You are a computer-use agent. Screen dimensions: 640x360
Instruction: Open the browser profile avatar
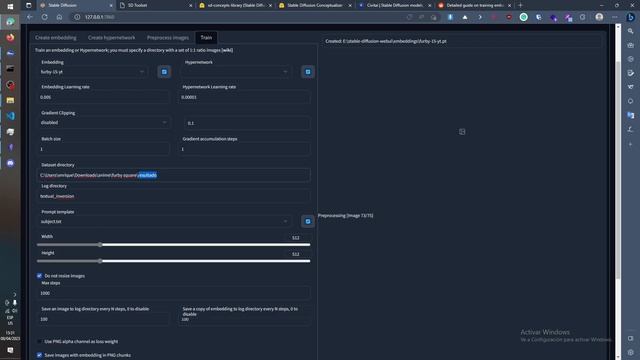pyautogui.click(x=599, y=17)
